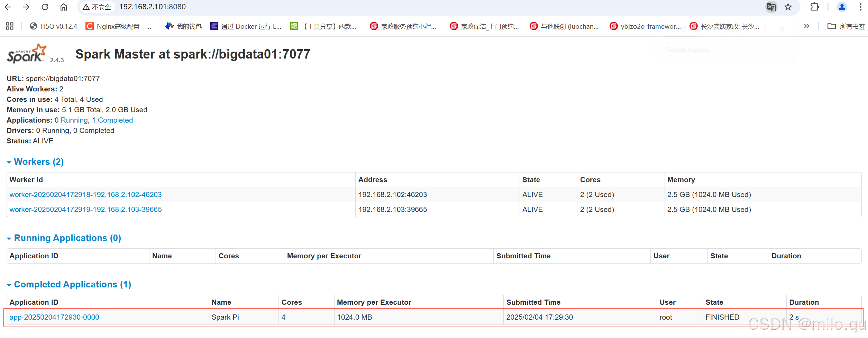
Task: Open the 通过 Docker 运行 bookmark
Action: [246, 26]
